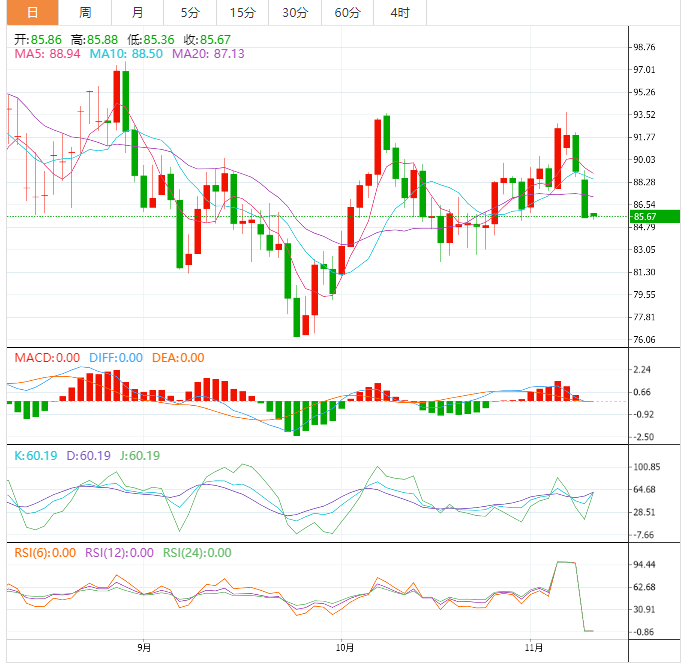Click the DIFF:0.00 indicator label
Image resolution: width=687 pixels, height=669 pixels.
[116, 358]
